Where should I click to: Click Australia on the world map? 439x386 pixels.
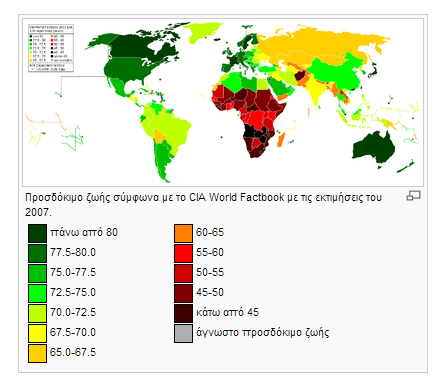(x=373, y=148)
